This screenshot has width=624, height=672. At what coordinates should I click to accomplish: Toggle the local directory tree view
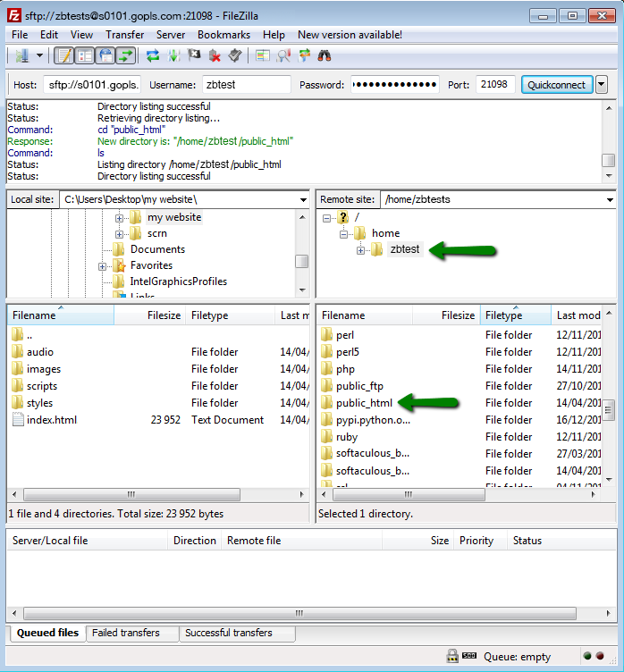85,55
